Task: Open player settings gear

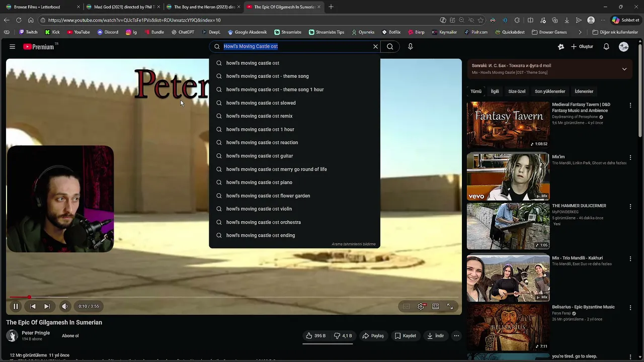Action: pyautogui.click(x=421, y=306)
